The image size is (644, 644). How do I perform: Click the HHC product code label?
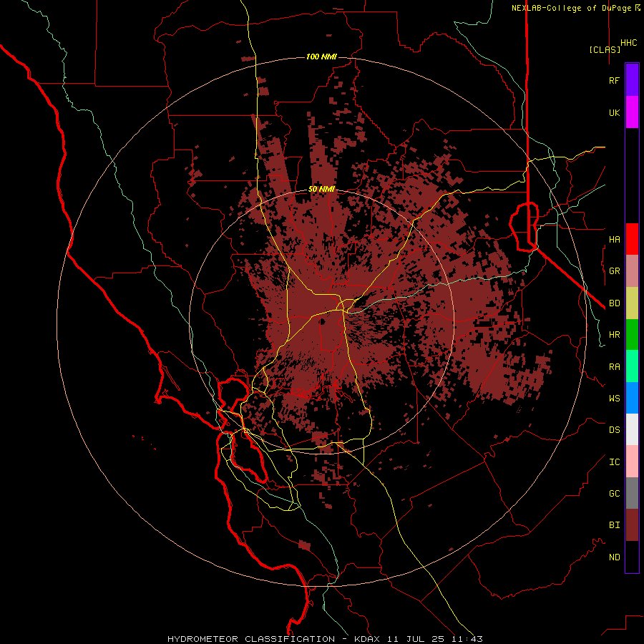(x=628, y=43)
